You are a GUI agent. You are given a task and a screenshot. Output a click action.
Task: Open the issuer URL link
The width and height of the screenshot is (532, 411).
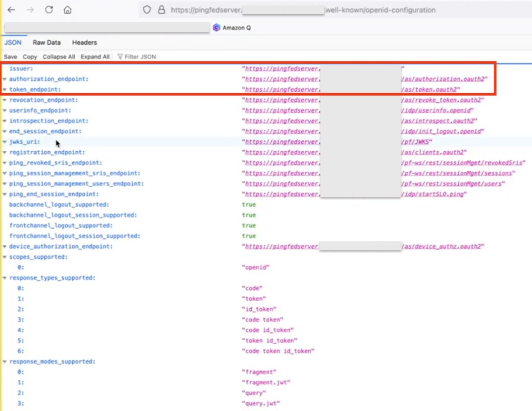click(282, 68)
